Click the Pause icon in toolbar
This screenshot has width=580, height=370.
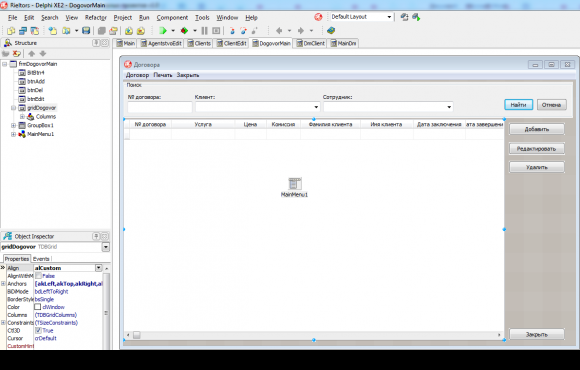point(204,31)
